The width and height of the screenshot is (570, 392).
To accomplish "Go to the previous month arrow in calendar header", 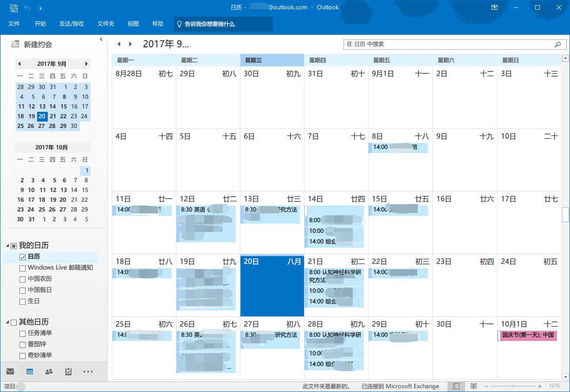I will [119, 44].
